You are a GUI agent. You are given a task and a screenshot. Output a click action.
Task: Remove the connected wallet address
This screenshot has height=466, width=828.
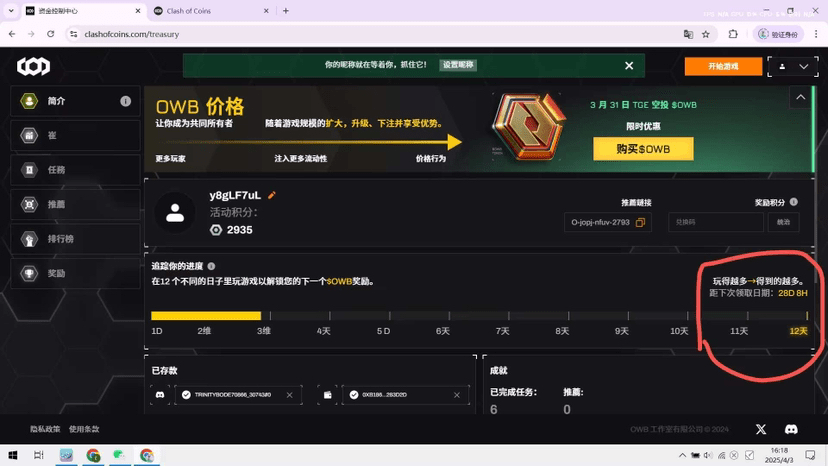click(x=457, y=395)
